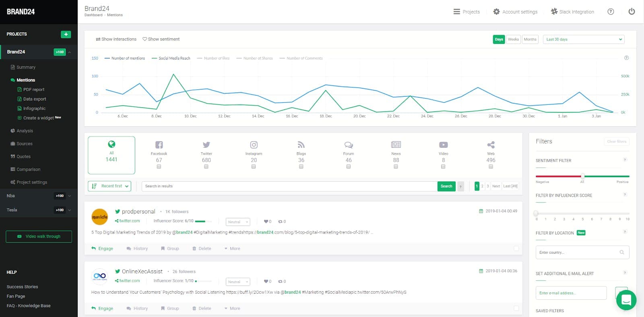The image size is (644, 317).
Task: Select the prodpersonal mention checkbox
Action: pos(516,249)
